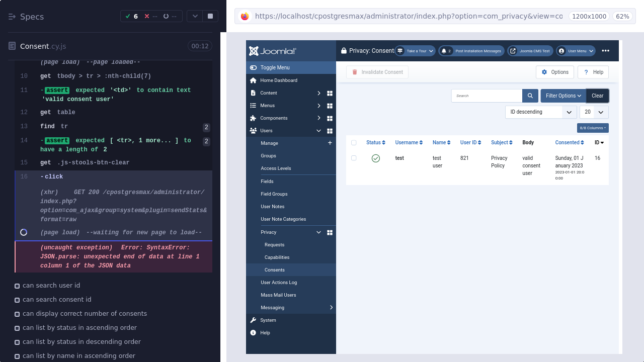Open Joomla CMS Test site link
Image resolution: width=644 pixels, height=362 pixels.
(530, 51)
